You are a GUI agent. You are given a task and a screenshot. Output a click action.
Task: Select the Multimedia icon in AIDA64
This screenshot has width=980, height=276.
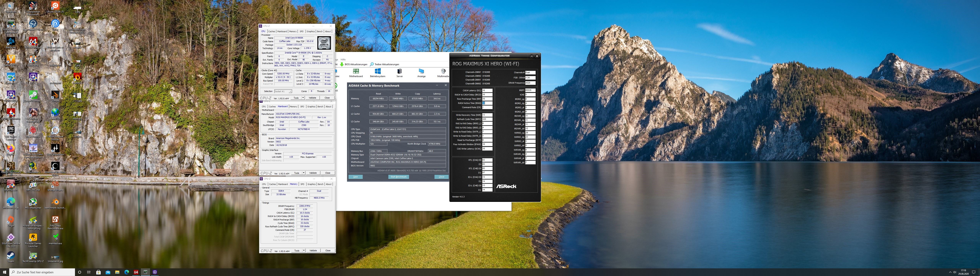point(443,73)
